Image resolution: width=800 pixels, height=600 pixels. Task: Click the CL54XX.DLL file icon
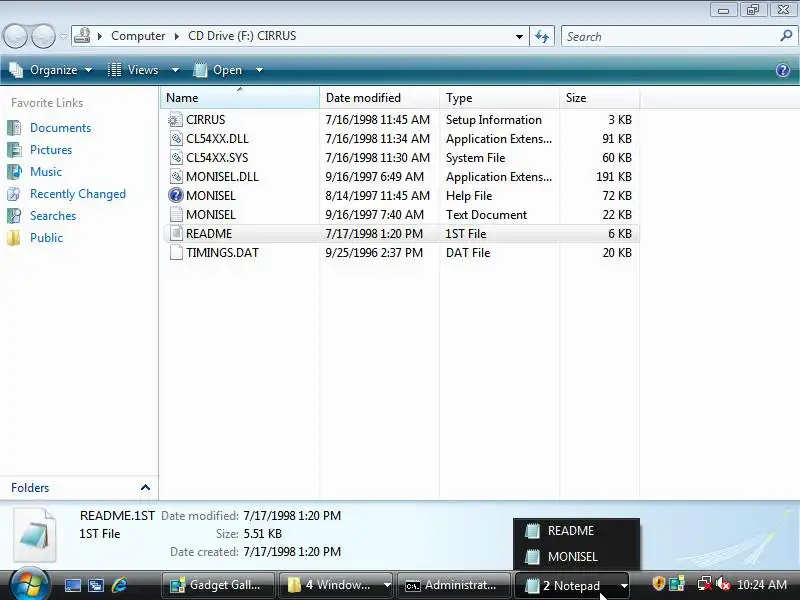point(176,139)
